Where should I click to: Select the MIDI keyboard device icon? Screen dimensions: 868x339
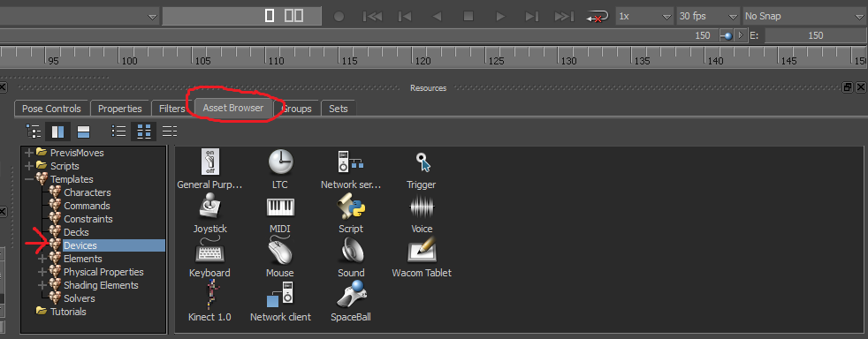pos(281,207)
